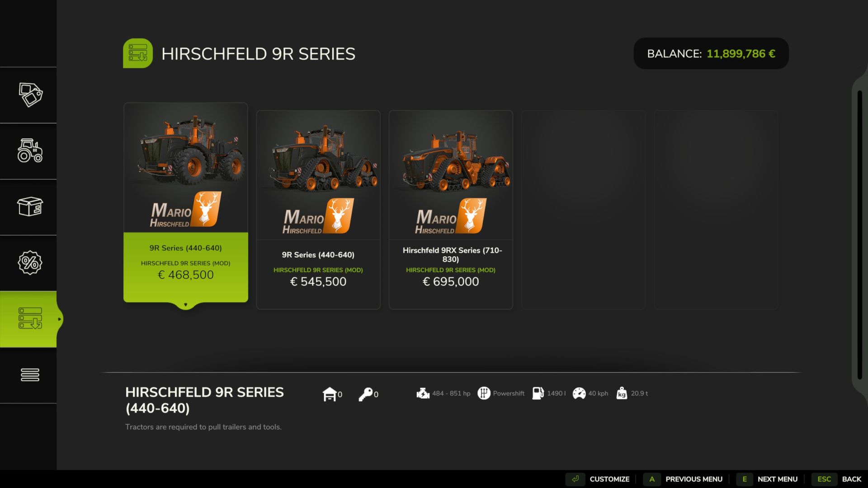Click the Customize button
Image resolution: width=868 pixels, height=488 pixels.
coord(598,479)
